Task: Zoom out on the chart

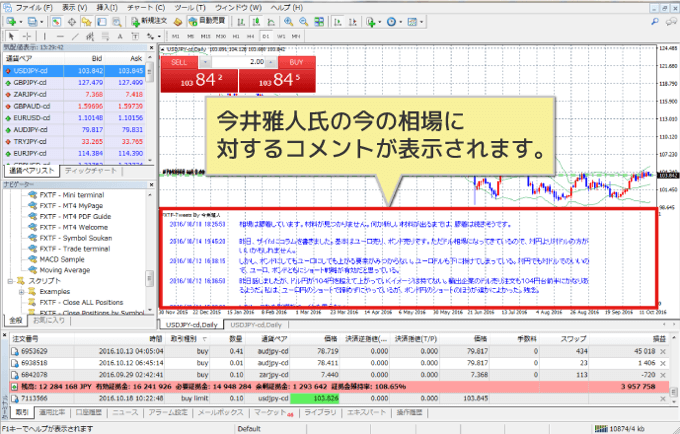Action: (x=304, y=22)
